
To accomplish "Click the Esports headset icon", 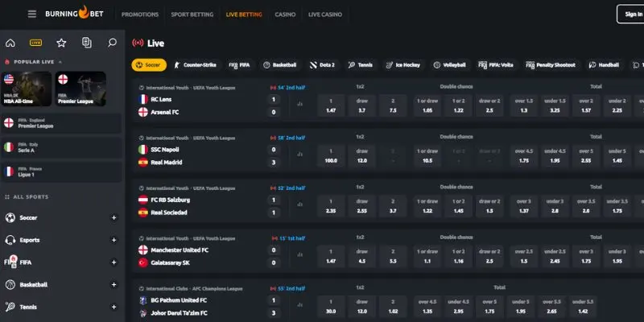I will pyautogui.click(x=10, y=240).
